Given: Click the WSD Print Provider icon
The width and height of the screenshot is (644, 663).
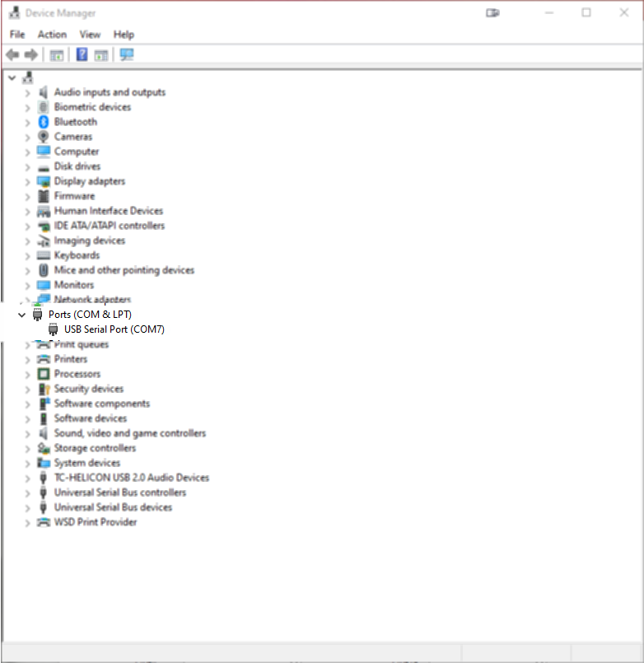Looking at the screenshot, I should [x=44, y=522].
